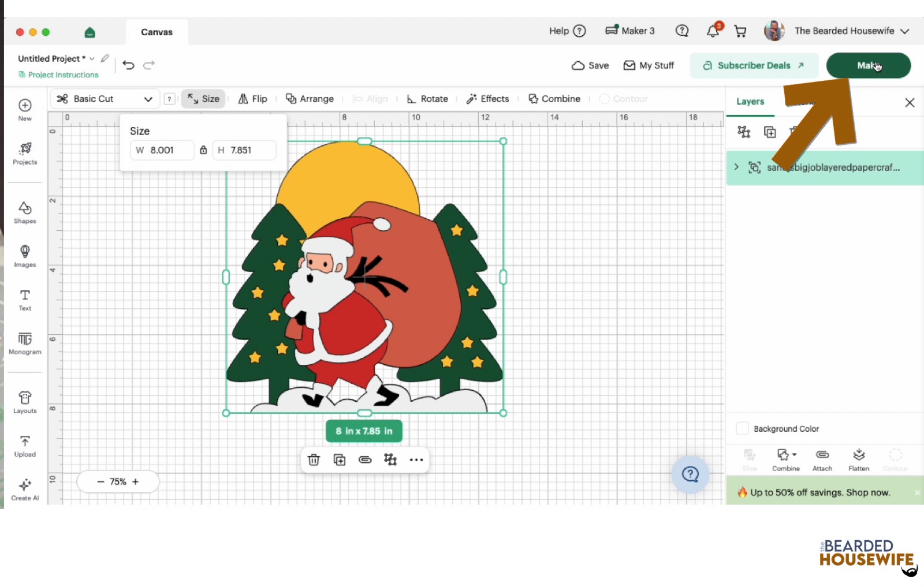
Task: Redo the last action
Action: (x=149, y=65)
